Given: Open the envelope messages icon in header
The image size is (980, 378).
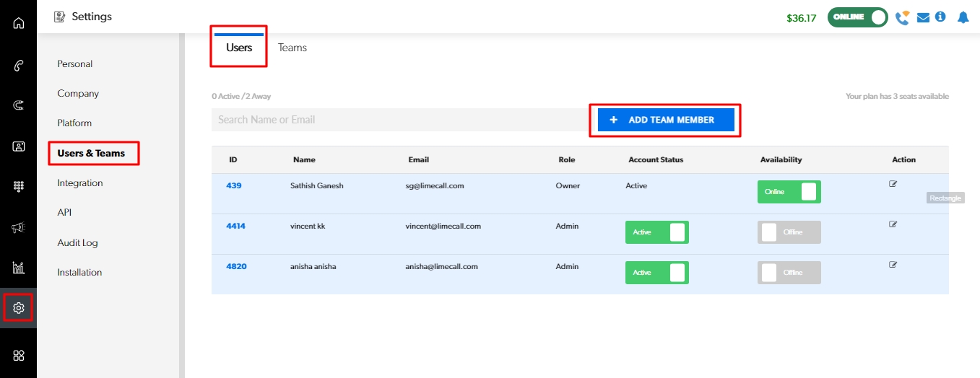Looking at the screenshot, I should pos(923,17).
